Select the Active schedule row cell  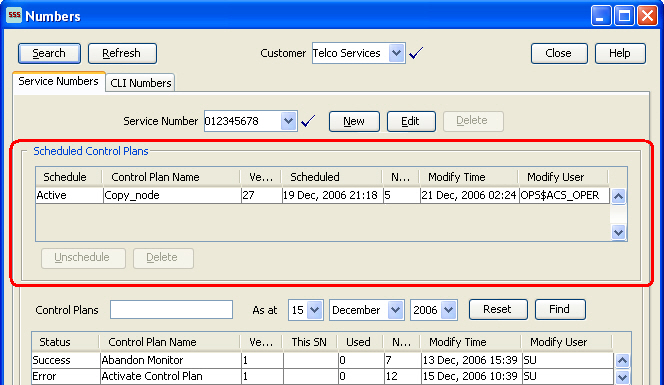69,195
